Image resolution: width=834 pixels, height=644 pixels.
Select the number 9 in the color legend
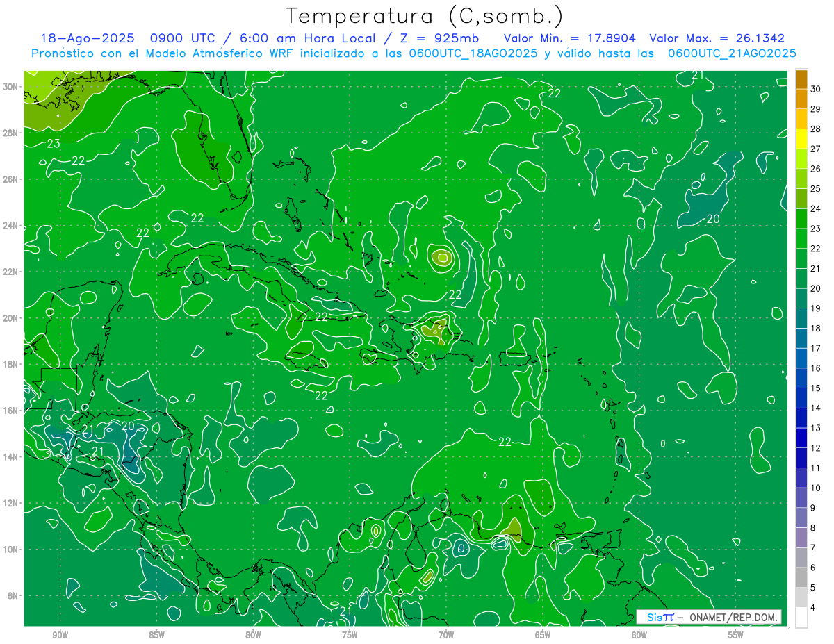(x=814, y=508)
